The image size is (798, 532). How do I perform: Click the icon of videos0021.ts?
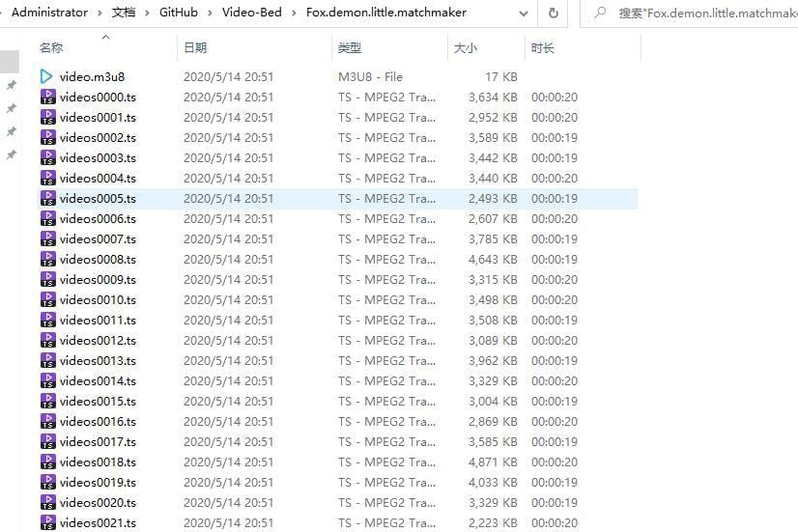click(48, 522)
